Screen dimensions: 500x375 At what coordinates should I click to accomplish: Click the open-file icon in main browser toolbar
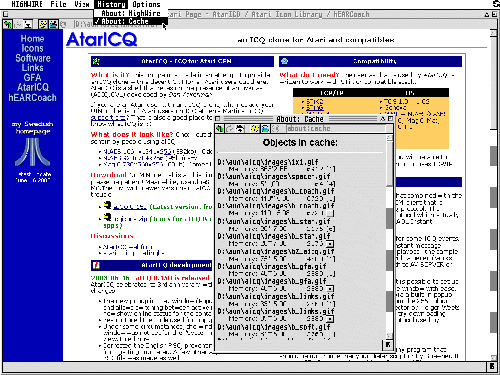coord(53,24)
